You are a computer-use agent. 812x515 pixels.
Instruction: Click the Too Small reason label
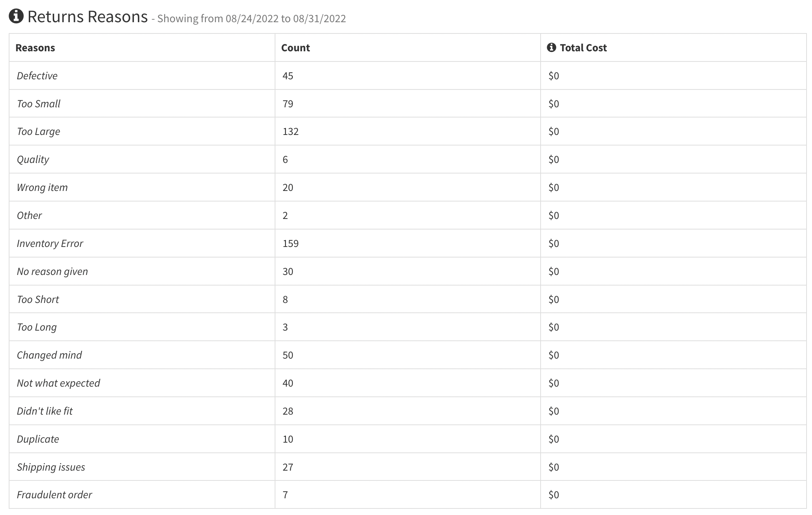click(39, 104)
